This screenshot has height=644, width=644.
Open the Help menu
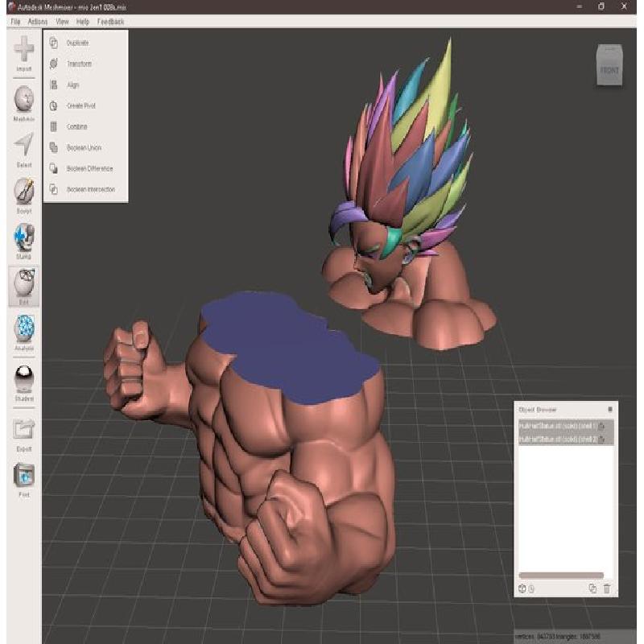(x=83, y=22)
